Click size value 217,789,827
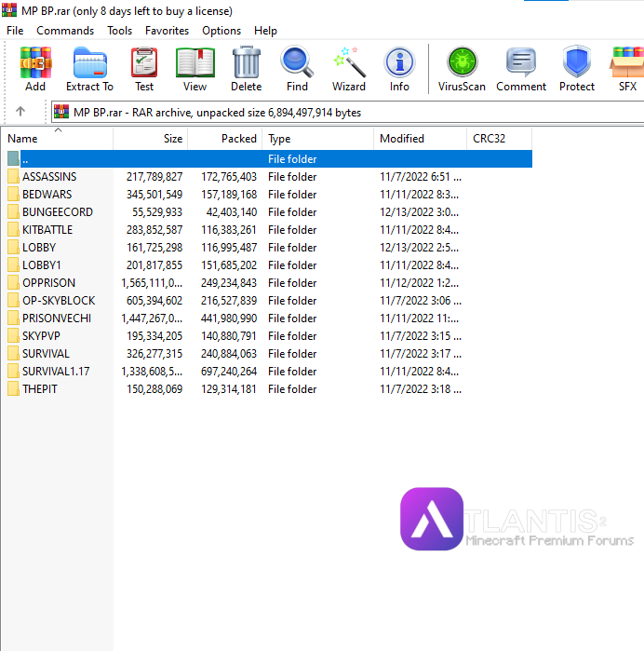Image resolution: width=644 pixels, height=651 pixels. 154,177
